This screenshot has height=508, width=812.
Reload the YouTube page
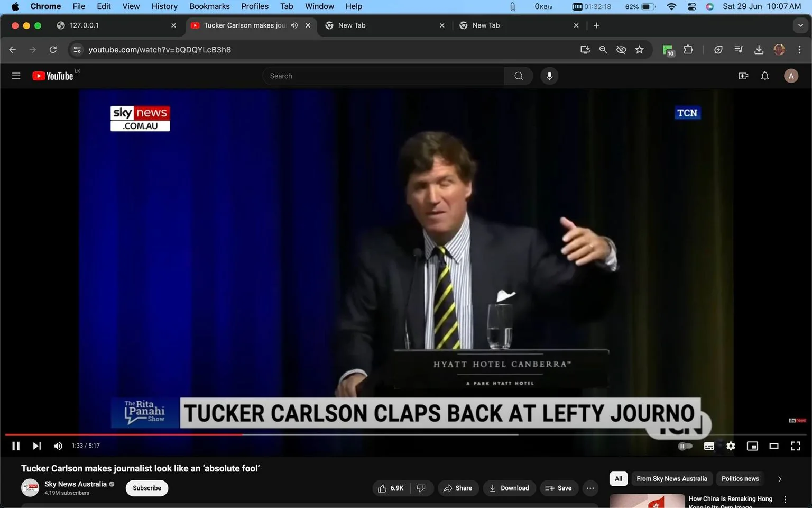(x=53, y=49)
